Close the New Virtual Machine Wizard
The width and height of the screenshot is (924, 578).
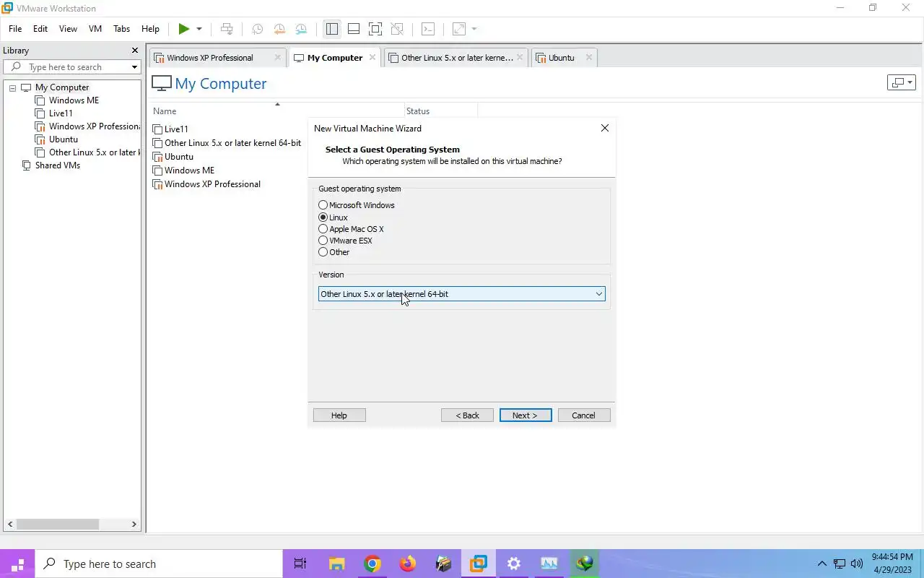coord(605,128)
